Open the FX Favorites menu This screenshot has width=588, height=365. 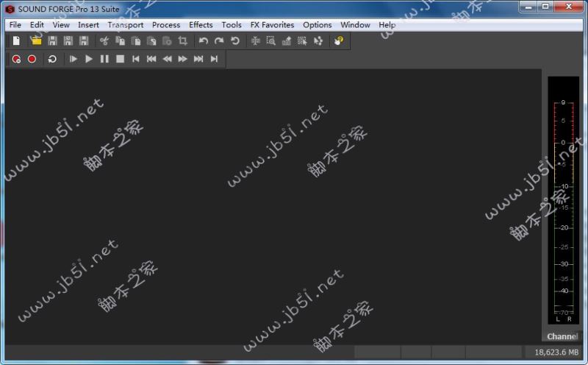[272, 25]
